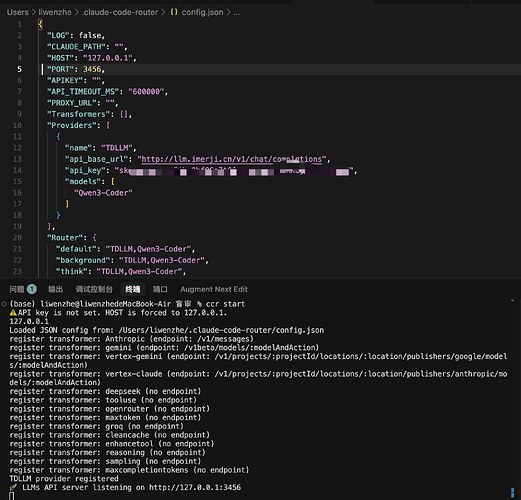Click line number 10 in the gutter
This screenshot has width=521, height=500.
click(17, 125)
